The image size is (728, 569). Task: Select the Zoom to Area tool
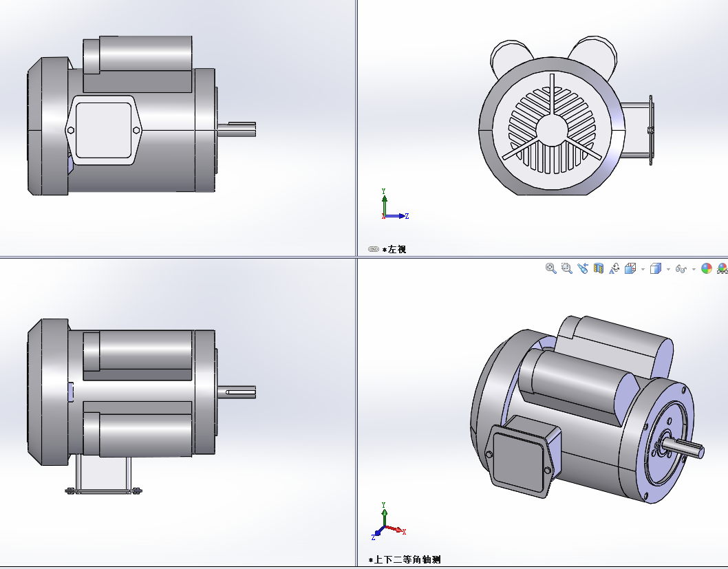tap(566, 268)
